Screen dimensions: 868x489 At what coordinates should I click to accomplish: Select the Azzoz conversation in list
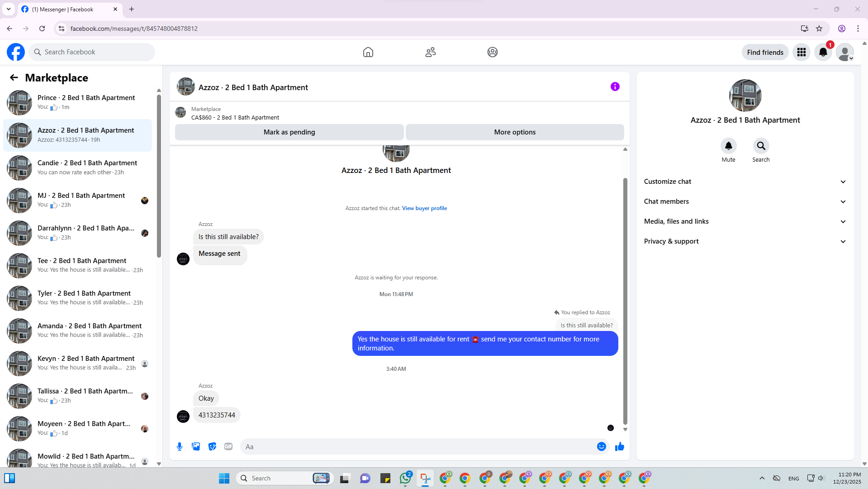tap(78, 135)
